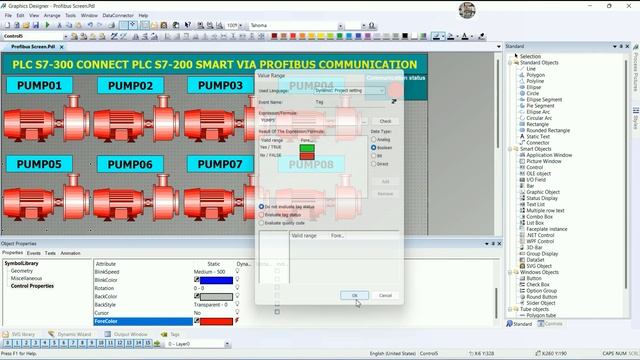Click the Undo arrow toolbar icon
The width and height of the screenshot is (640, 360).
(x=90, y=25)
